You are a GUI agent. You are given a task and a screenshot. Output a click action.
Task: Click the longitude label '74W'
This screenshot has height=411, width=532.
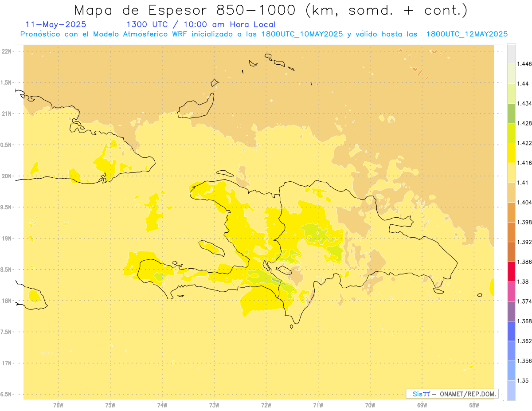point(162,405)
